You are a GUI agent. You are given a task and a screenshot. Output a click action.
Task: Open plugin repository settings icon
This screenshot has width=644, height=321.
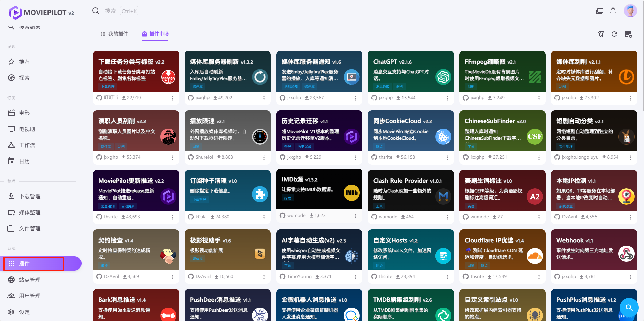click(x=628, y=34)
